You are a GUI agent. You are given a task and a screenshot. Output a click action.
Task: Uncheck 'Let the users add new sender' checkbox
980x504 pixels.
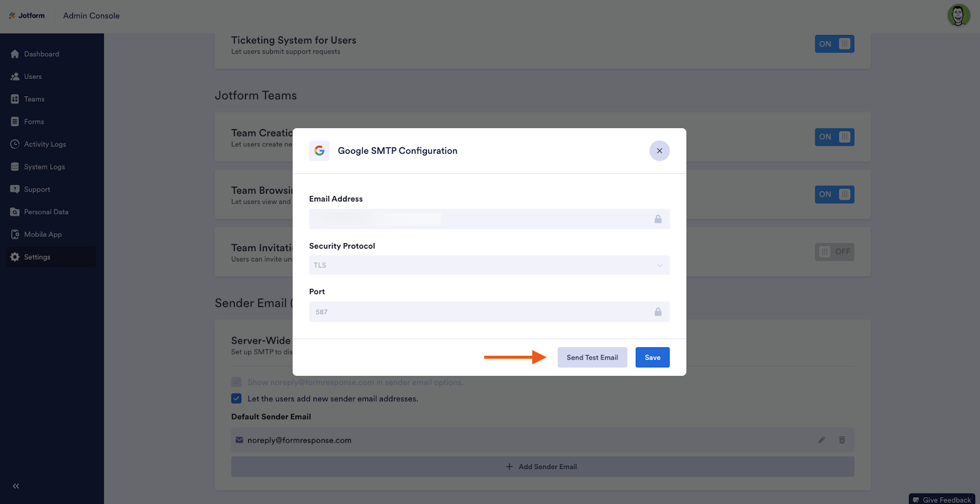coord(236,399)
